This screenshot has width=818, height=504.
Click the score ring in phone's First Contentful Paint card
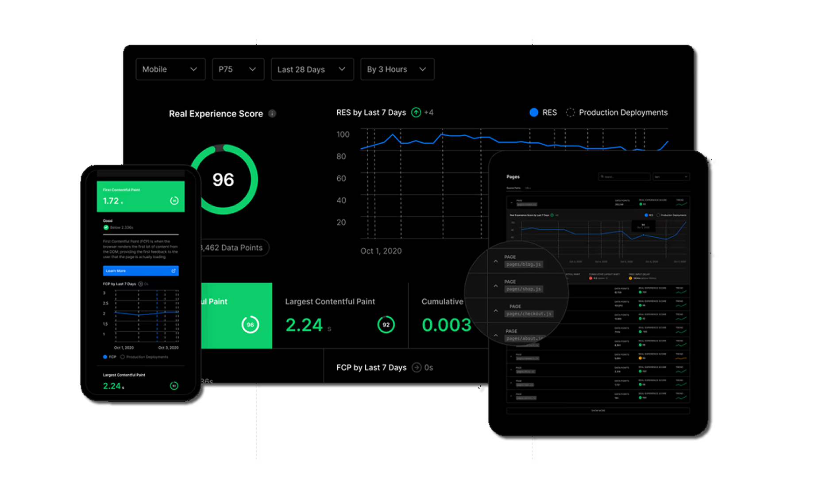point(174,201)
